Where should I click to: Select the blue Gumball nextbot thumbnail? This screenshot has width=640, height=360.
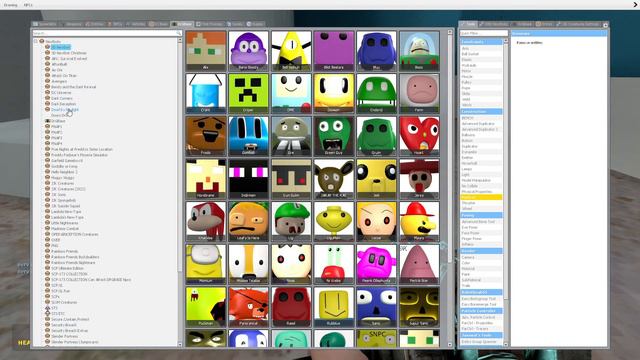click(x=249, y=136)
